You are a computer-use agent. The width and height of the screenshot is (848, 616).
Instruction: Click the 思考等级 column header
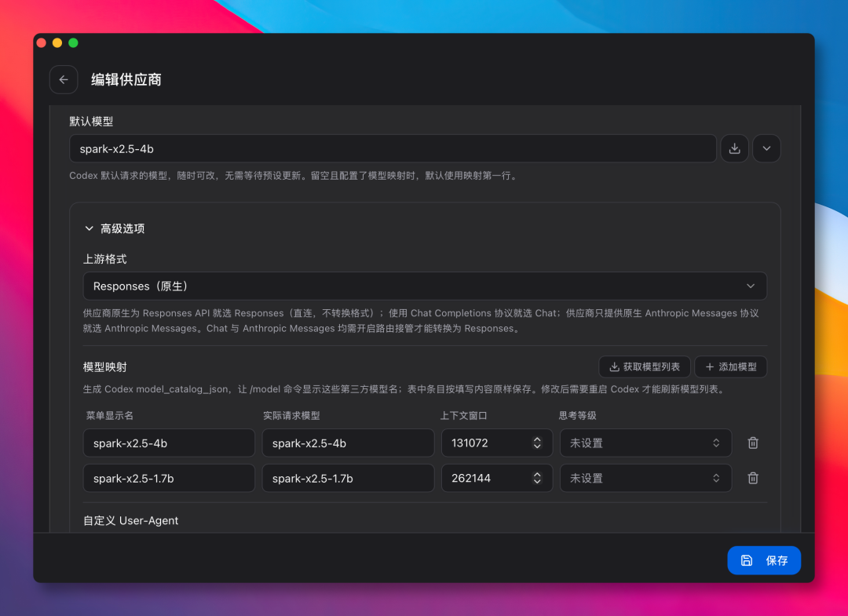578,416
